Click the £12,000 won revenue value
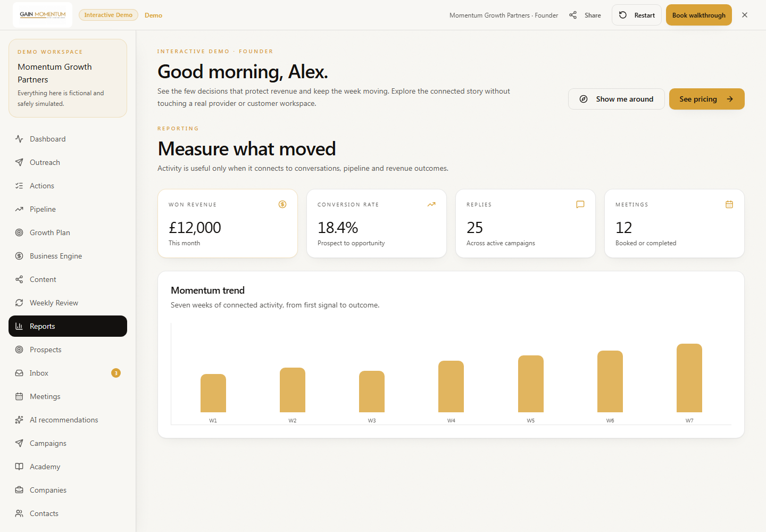Screen dimensions: 766x532 coord(195,228)
